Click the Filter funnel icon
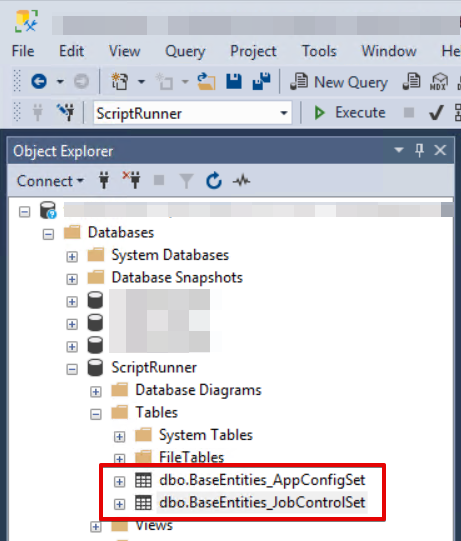 [x=186, y=181]
